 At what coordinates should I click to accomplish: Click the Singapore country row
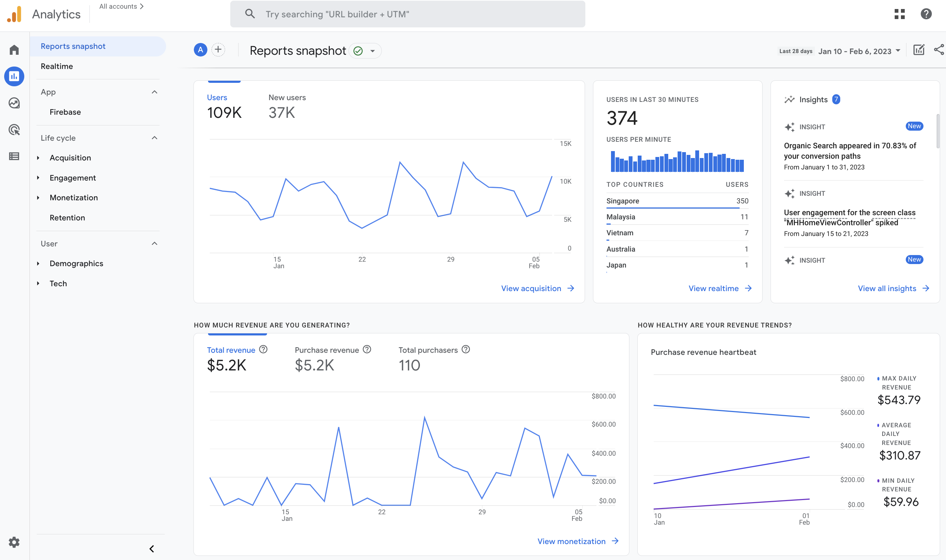coord(677,201)
